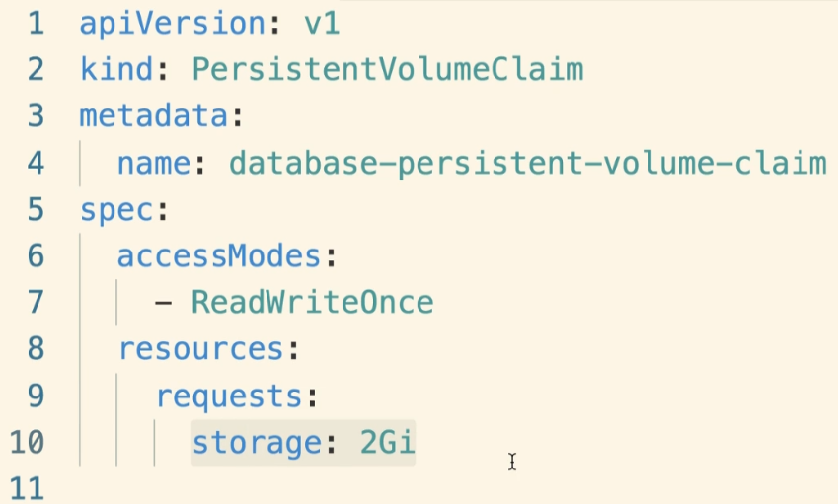This screenshot has width=838, height=504.
Task: Click line number 10 in the gutter
Action: (28, 442)
